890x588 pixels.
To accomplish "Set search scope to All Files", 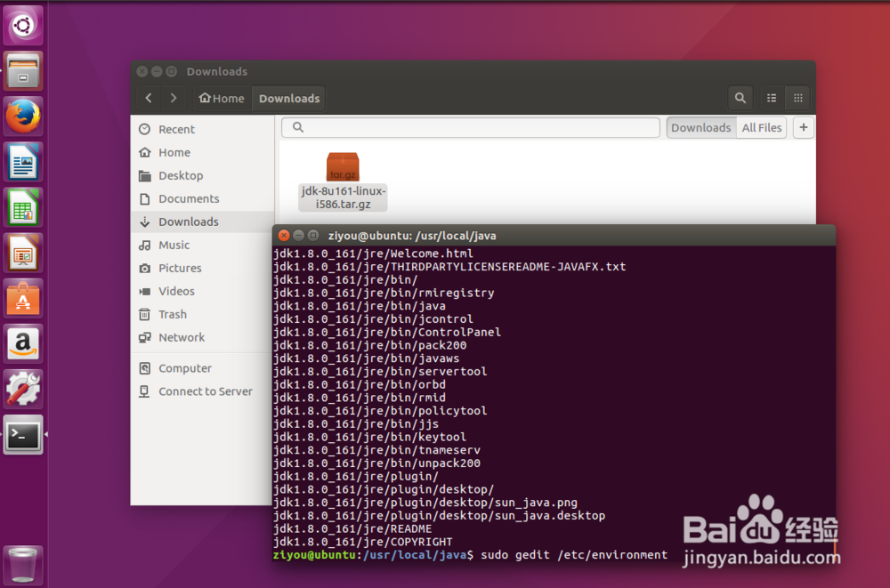I will (761, 128).
